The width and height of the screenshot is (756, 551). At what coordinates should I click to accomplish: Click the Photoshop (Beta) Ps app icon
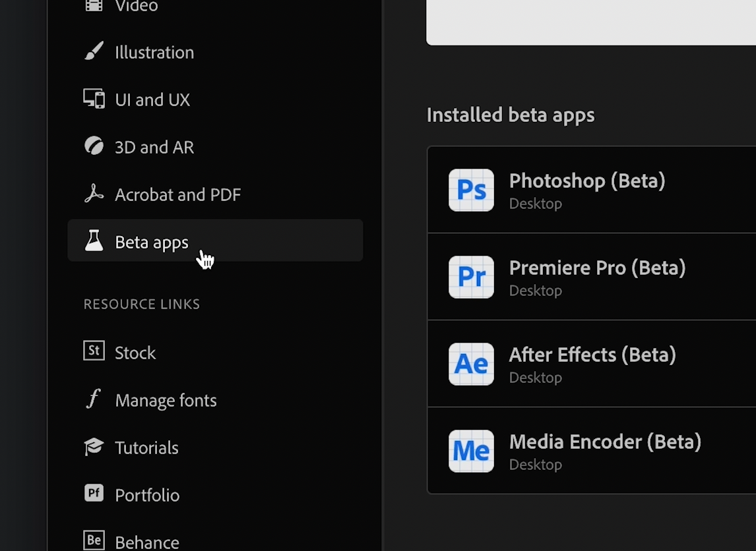[471, 190]
